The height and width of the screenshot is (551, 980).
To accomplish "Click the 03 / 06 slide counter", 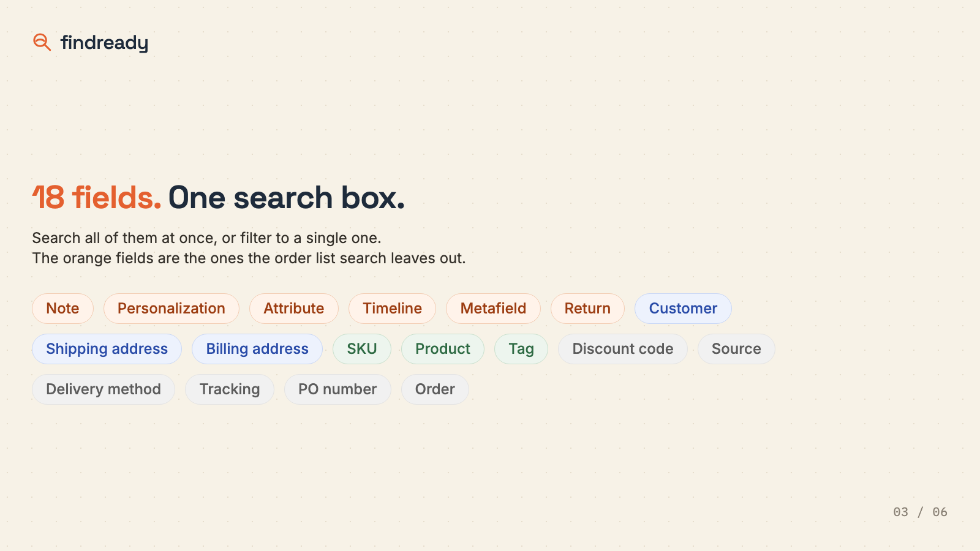I will click(920, 512).
